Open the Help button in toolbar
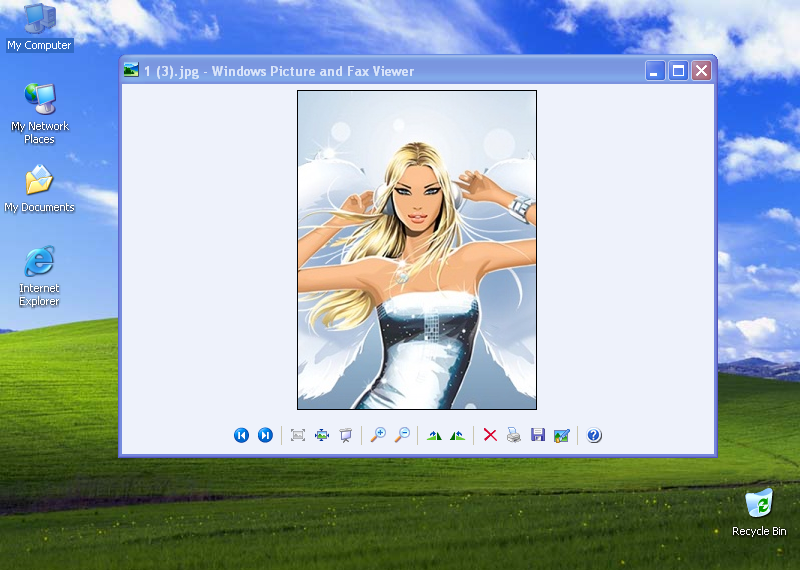The width and height of the screenshot is (800, 570). coord(594,435)
